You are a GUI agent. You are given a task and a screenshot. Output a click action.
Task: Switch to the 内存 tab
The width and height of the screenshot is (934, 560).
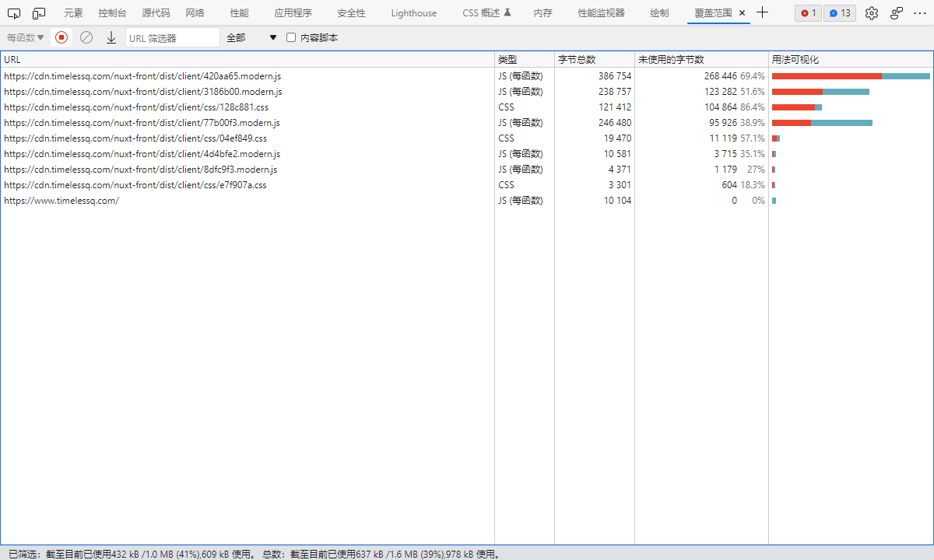542,13
